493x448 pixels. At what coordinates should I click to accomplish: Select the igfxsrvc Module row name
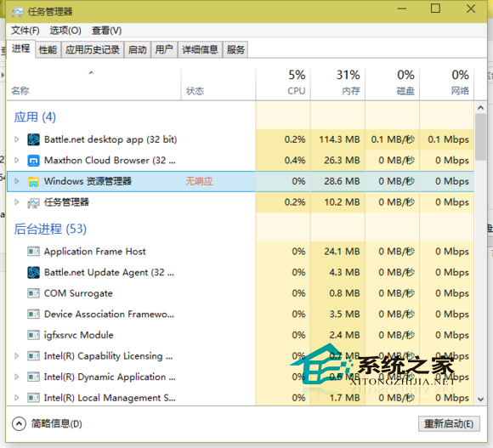pyautogui.click(x=78, y=335)
